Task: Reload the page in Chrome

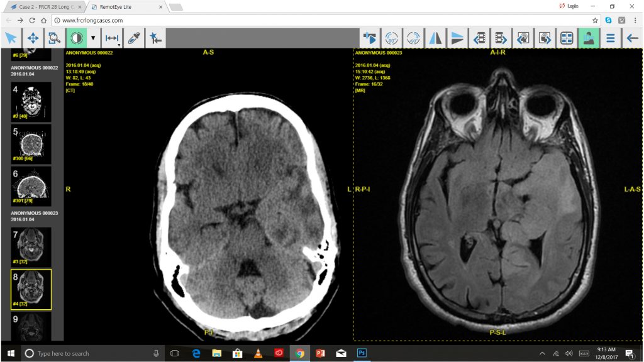Action: point(33,20)
